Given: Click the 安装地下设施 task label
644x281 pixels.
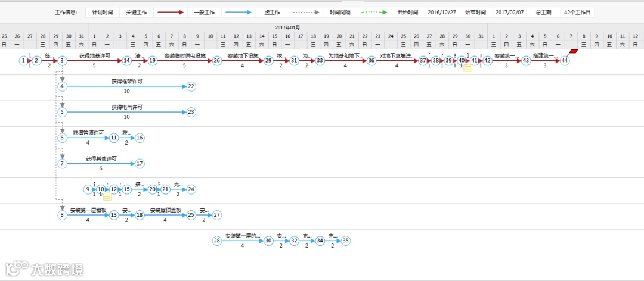Looking at the screenshot, I should [243, 55].
